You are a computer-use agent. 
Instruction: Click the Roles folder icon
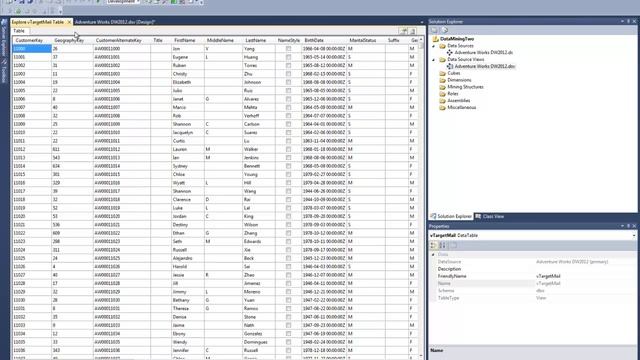tap(442, 94)
